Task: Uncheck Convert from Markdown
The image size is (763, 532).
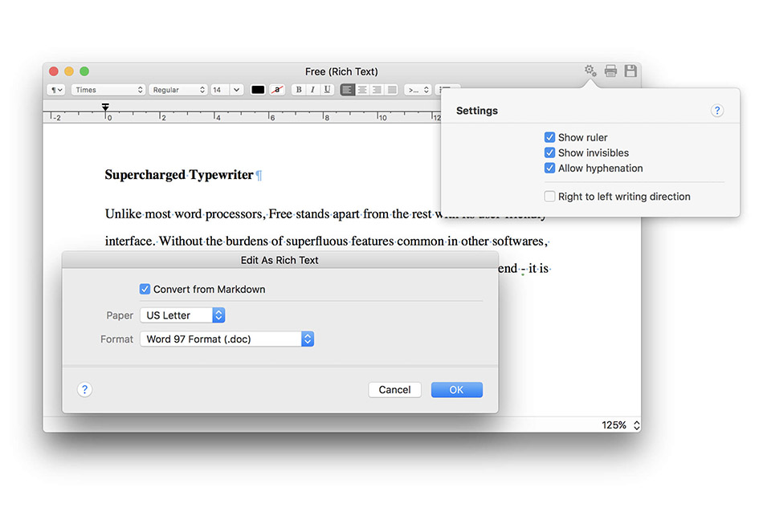Action: click(x=145, y=289)
